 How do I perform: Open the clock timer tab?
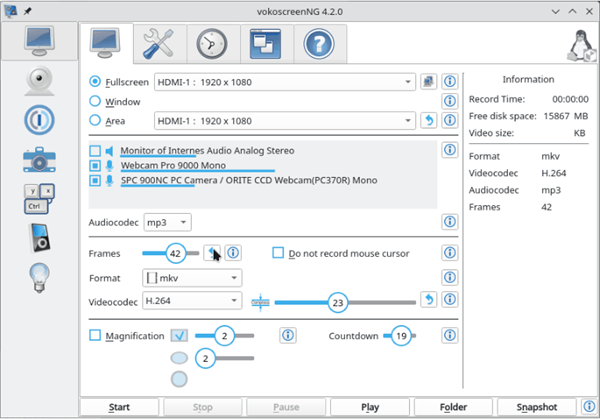pos(211,43)
